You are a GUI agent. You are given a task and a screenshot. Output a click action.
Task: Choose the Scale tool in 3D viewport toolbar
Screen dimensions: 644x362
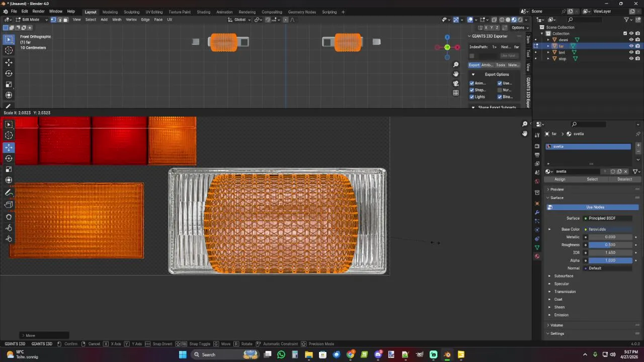9,84
